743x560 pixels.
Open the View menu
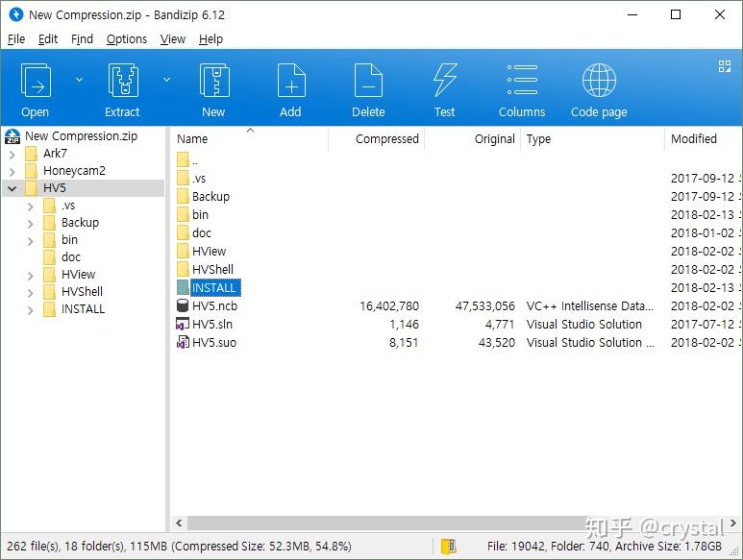(172, 38)
